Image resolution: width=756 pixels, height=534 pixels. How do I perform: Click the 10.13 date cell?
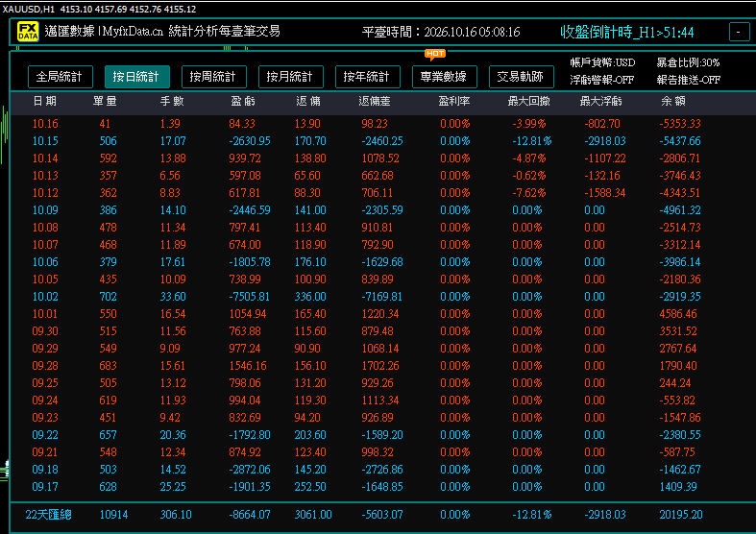45,176
